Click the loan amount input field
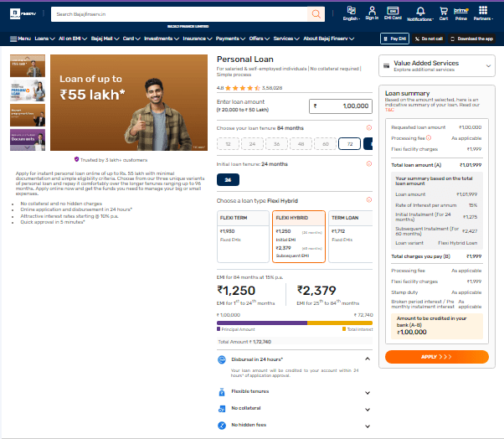 [x=339, y=106]
